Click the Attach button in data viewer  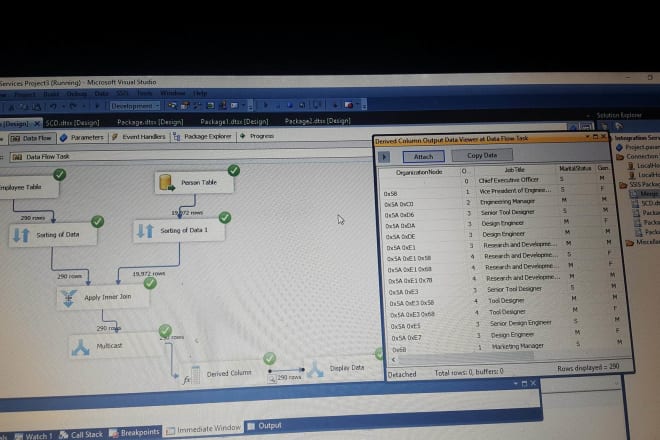point(423,157)
